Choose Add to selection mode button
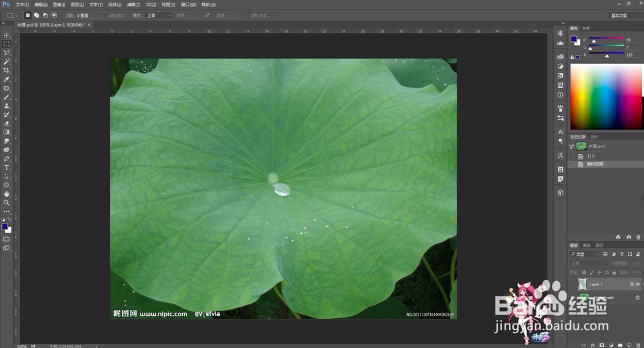 (x=36, y=15)
